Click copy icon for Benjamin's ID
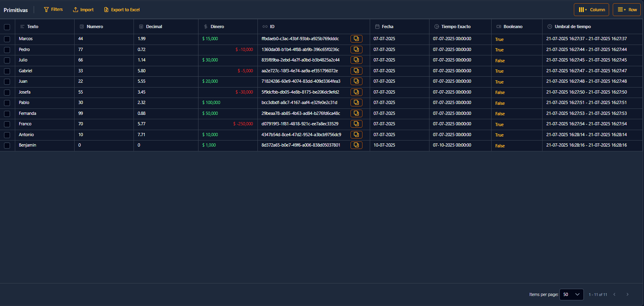The image size is (644, 306). [356, 145]
